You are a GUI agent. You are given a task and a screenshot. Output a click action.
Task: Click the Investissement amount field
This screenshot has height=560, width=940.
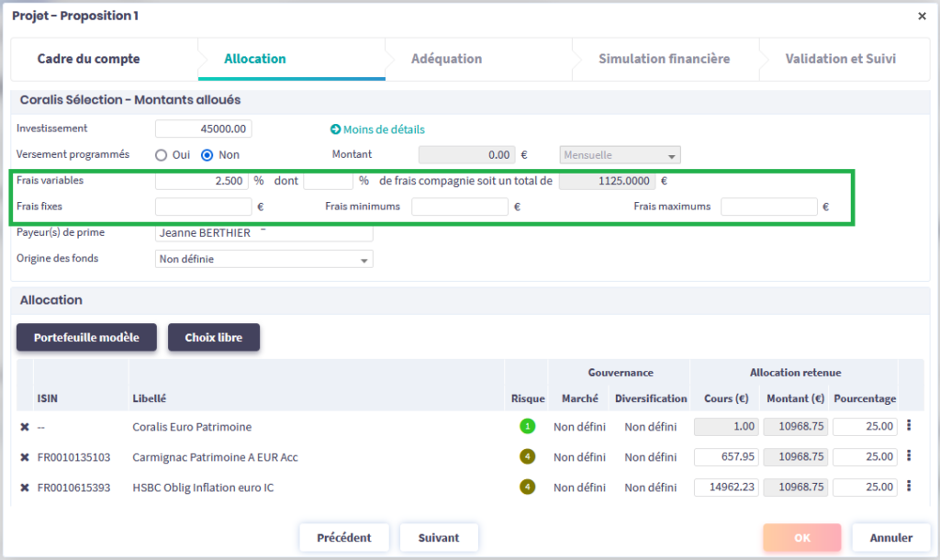coord(203,129)
